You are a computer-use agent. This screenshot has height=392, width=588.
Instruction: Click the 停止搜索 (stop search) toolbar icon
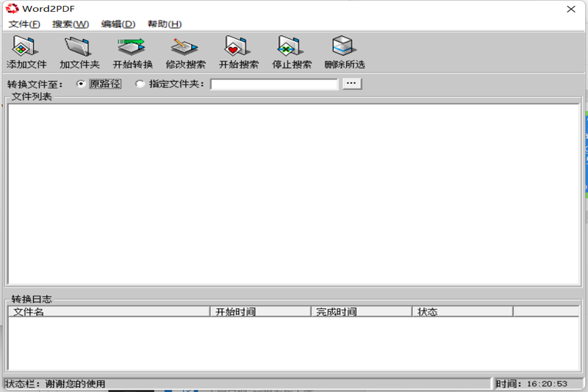point(291,46)
